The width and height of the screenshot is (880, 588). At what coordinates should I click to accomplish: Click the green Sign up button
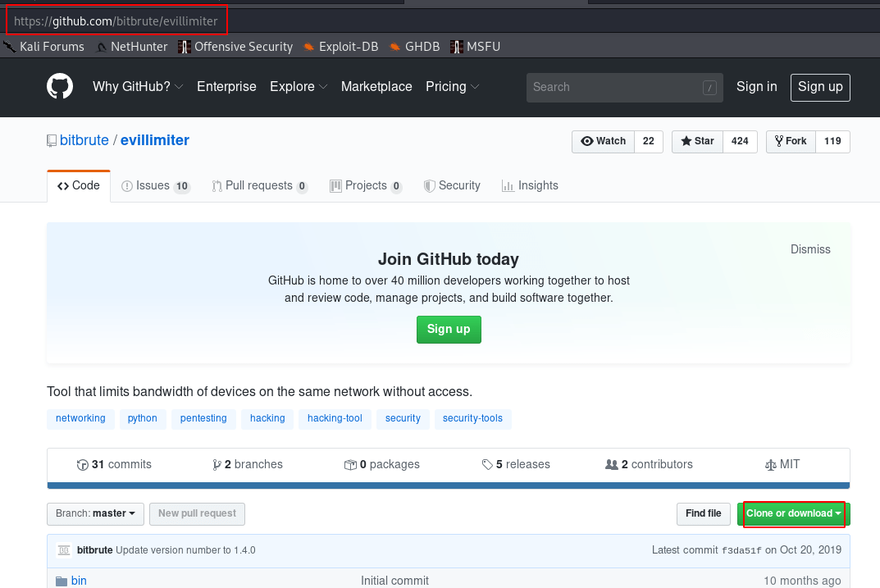(x=449, y=330)
